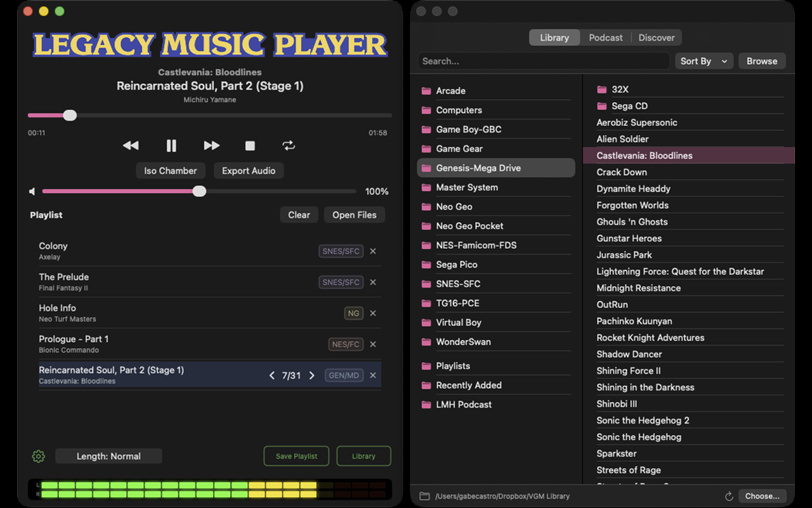Remove The Prelude from the playlist
The image size is (812, 508).
click(373, 282)
